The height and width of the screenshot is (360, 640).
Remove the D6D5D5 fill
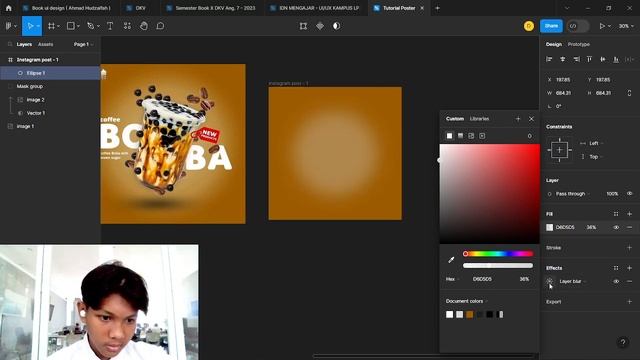(629, 227)
